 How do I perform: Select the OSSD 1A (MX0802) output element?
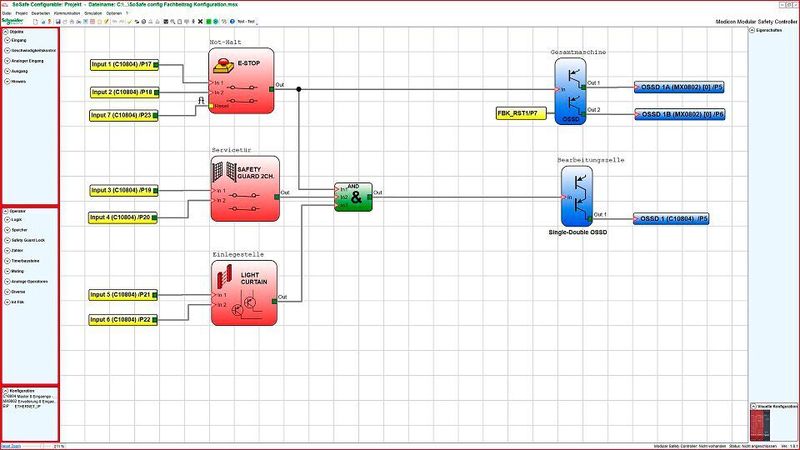(x=679, y=87)
